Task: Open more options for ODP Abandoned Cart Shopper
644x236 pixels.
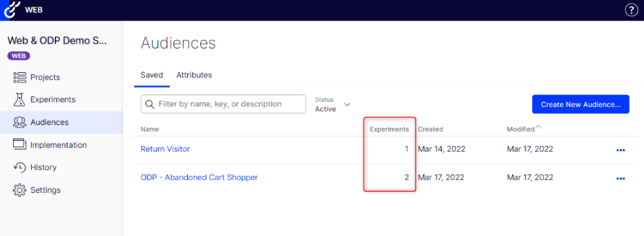Action: coord(620,179)
